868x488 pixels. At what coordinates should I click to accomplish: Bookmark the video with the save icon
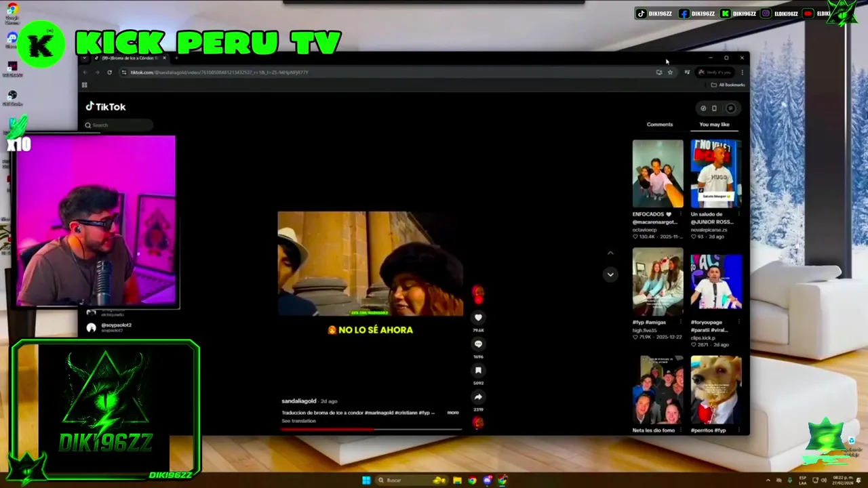[x=478, y=370]
